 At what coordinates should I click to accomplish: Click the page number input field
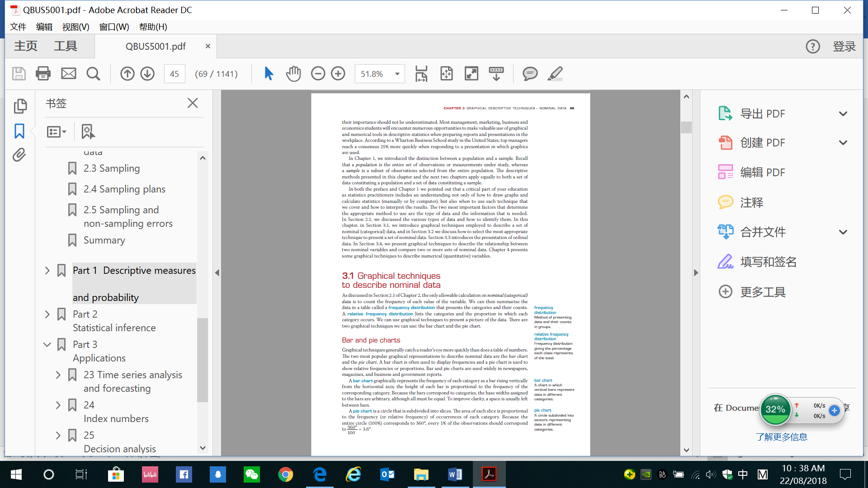pyautogui.click(x=175, y=74)
